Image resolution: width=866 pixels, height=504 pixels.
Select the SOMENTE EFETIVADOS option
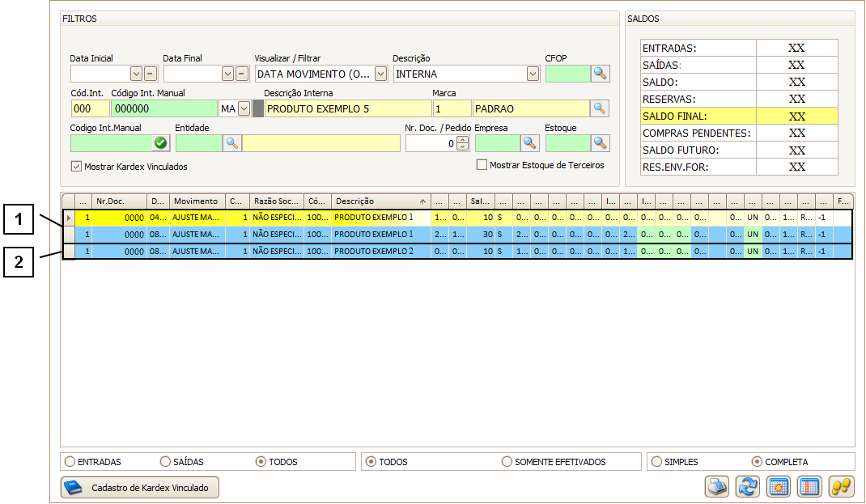coord(507,462)
